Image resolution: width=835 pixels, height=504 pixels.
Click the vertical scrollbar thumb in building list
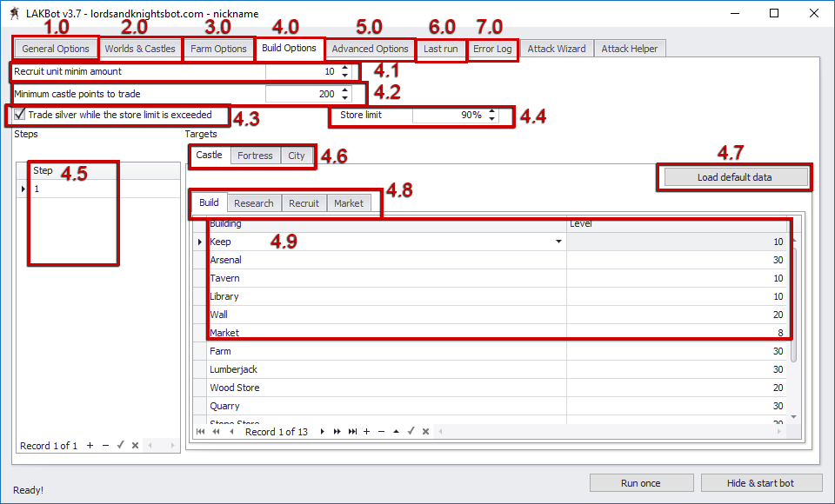click(793, 305)
